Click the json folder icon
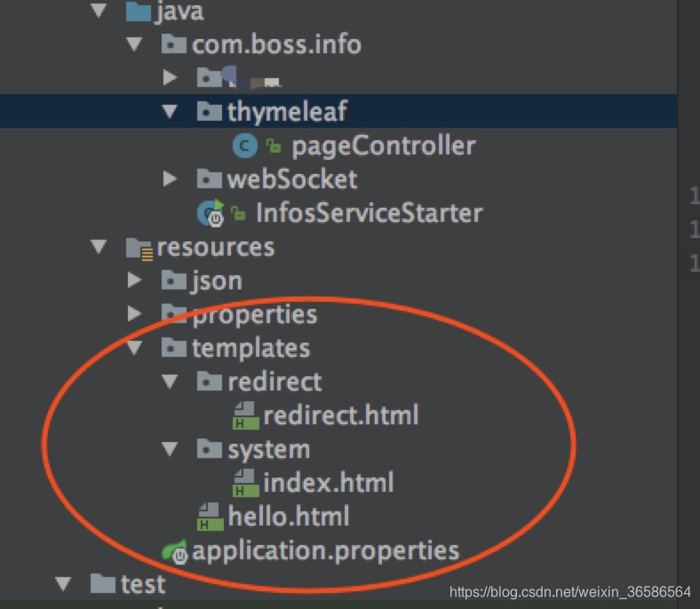The image size is (700, 609). point(173,281)
